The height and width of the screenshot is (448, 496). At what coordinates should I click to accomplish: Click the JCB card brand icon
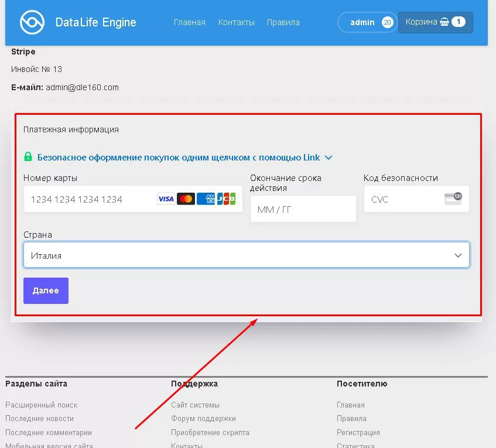point(226,199)
